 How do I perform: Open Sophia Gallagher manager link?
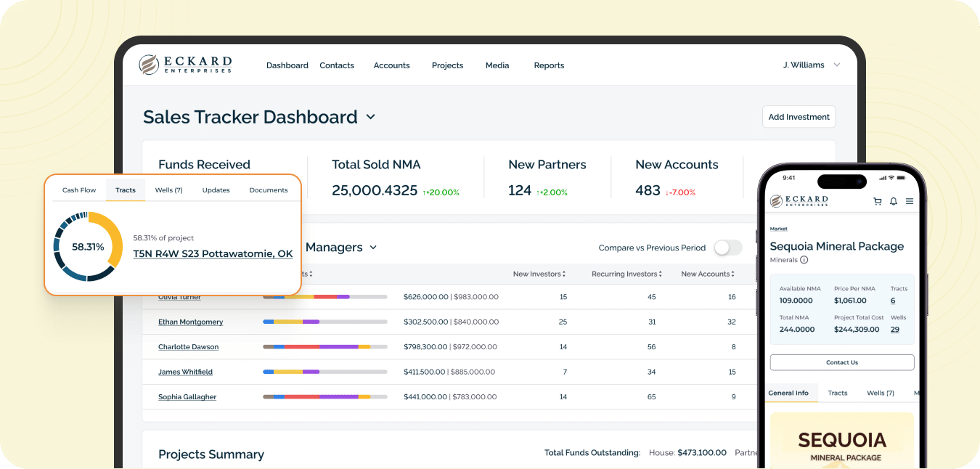click(x=187, y=397)
